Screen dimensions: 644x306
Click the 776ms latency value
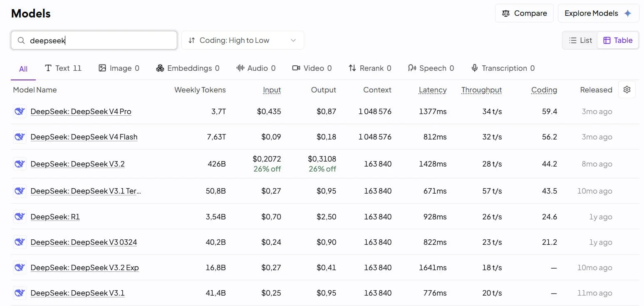click(435, 293)
